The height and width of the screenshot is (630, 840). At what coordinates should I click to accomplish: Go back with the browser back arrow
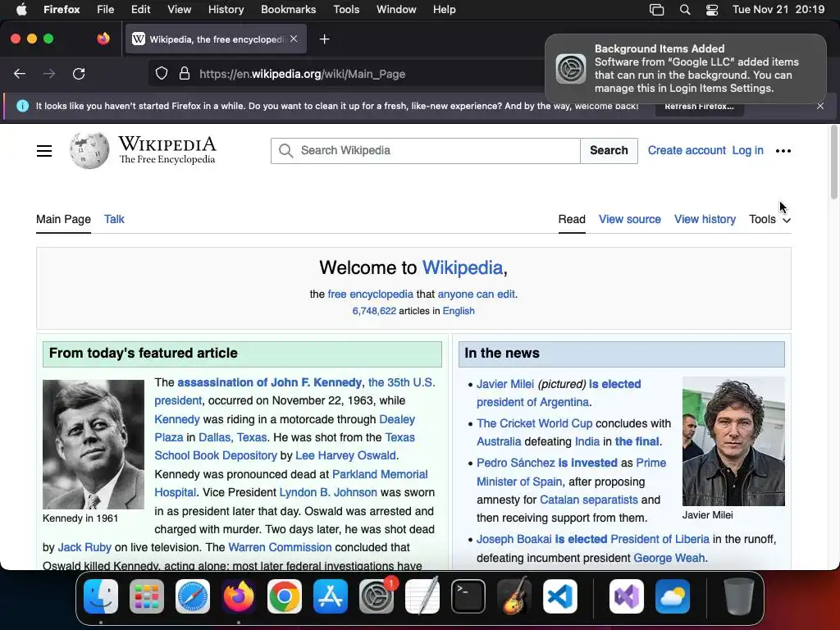coord(20,74)
